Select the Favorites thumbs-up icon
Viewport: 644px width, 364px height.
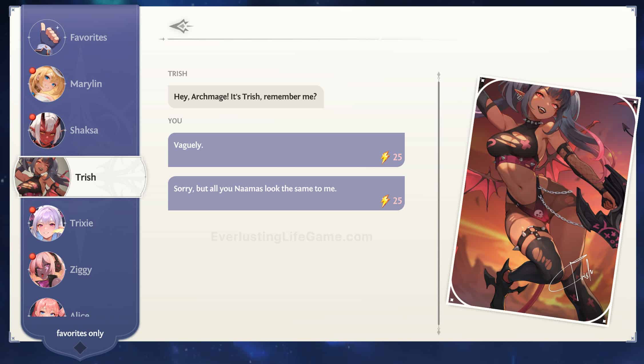[x=47, y=37]
